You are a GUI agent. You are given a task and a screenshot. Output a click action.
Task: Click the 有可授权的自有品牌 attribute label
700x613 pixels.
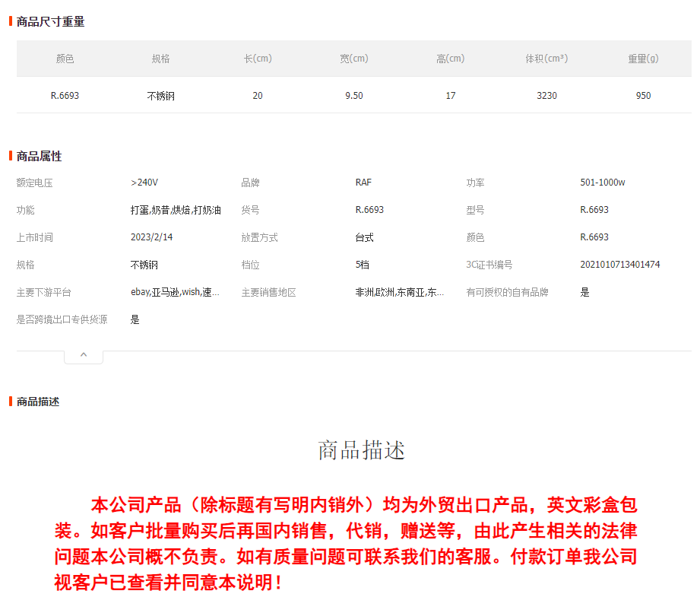coord(508,292)
